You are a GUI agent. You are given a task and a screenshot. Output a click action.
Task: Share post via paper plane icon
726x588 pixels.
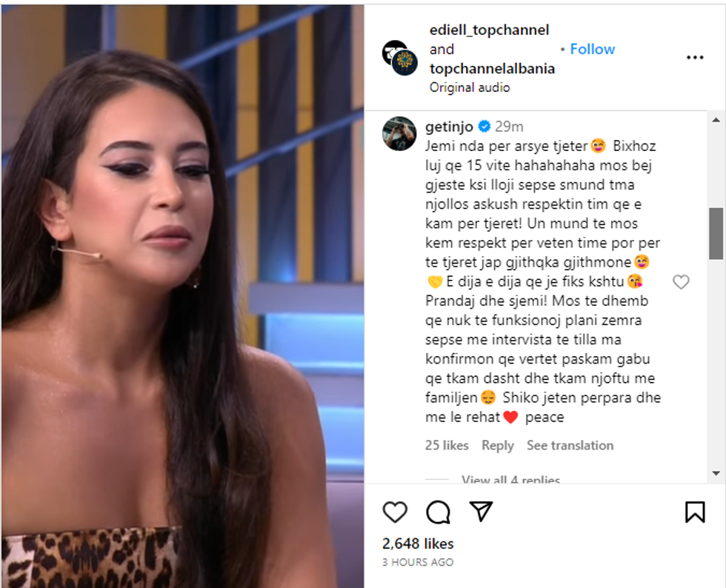point(481,511)
